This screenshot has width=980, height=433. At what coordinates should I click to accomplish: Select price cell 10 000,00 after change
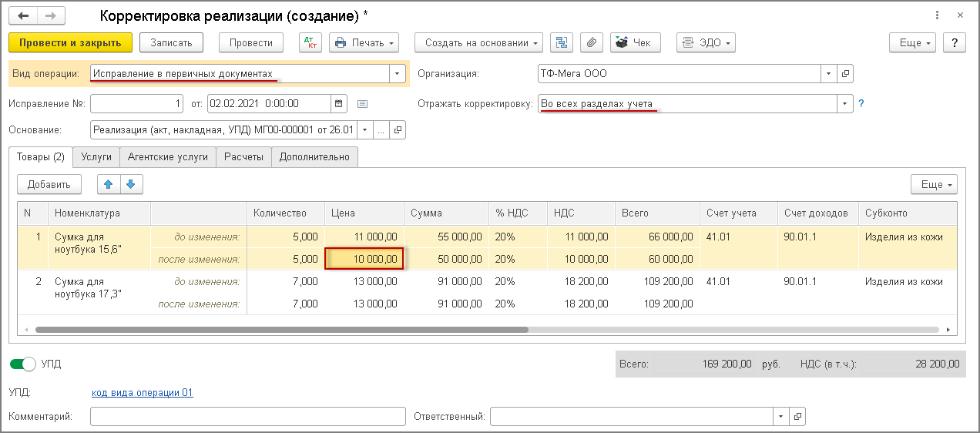coord(364,259)
